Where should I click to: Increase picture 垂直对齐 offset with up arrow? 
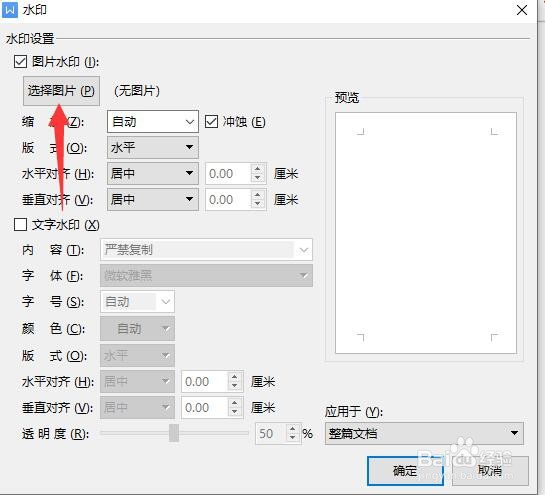[258, 195]
